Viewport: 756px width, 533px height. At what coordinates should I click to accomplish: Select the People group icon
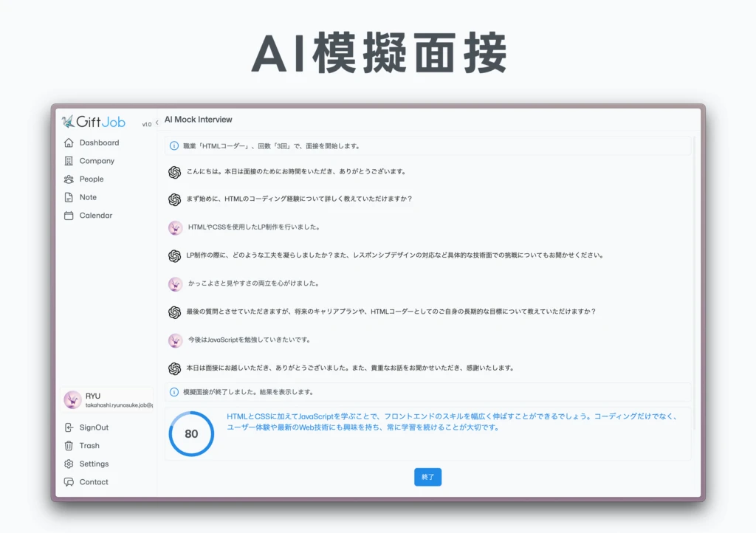pyautogui.click(x=68, y=179)
